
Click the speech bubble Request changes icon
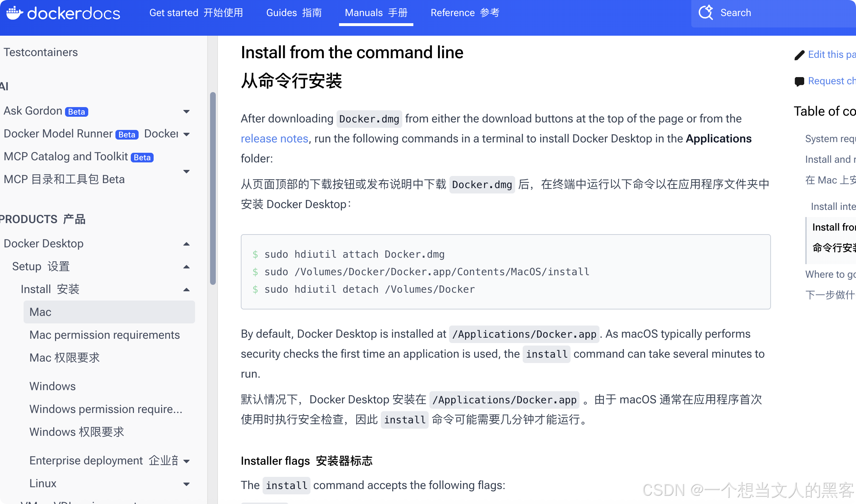[800, 81]
